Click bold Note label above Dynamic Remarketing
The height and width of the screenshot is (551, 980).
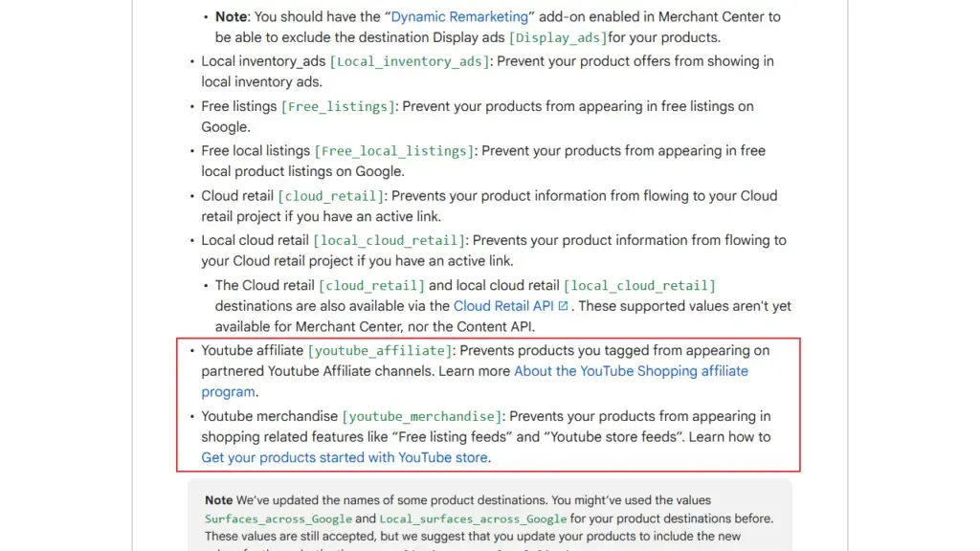pos(231,17)
